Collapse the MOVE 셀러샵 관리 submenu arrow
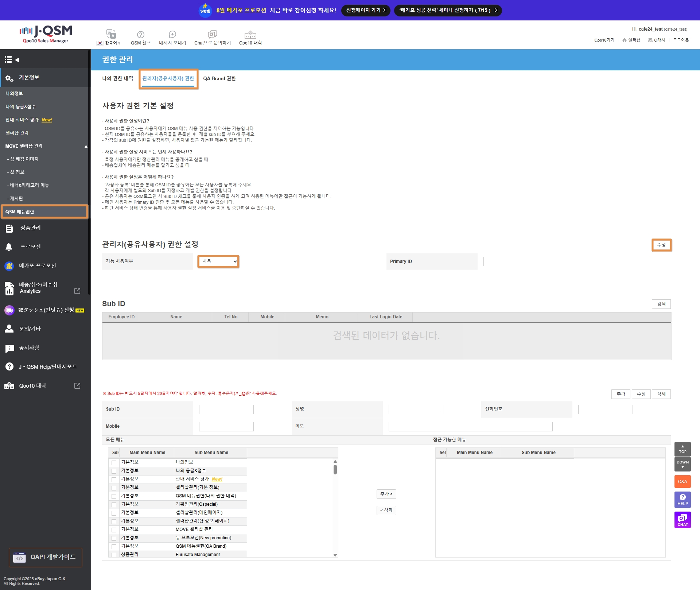700x590 pixels. coord(86,146)
